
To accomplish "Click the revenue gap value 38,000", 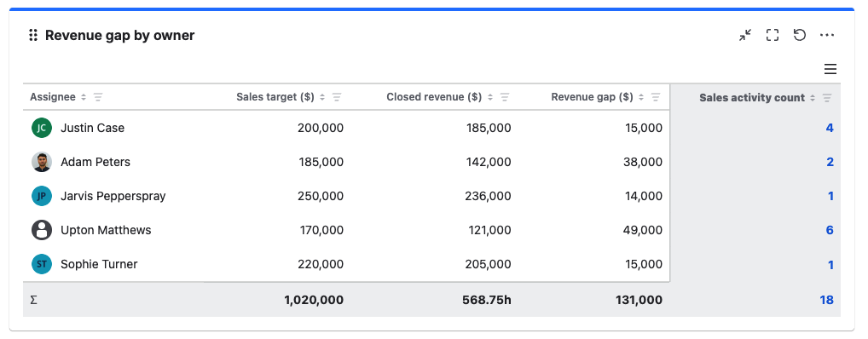I will tap(642, 162).
